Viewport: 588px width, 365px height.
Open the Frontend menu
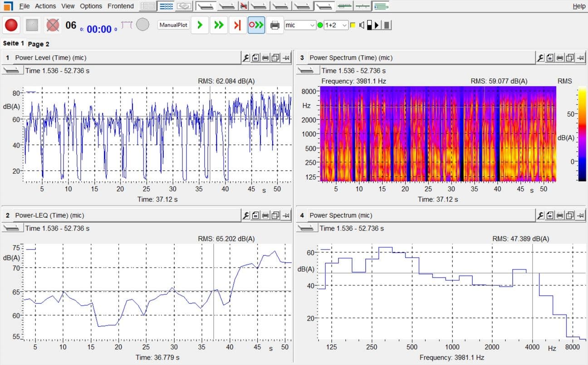click(121, 6)
